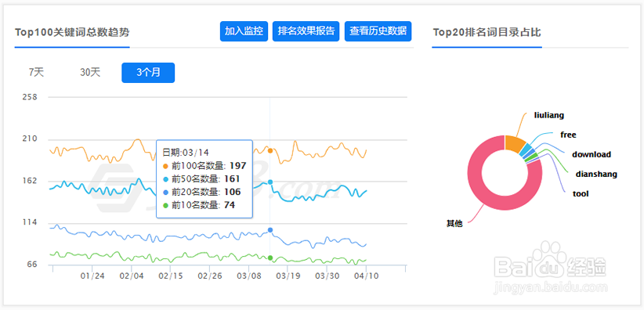View 查看历史数据 history data
The width and height of the screenshot is (644, 310).
pos(378,31)
